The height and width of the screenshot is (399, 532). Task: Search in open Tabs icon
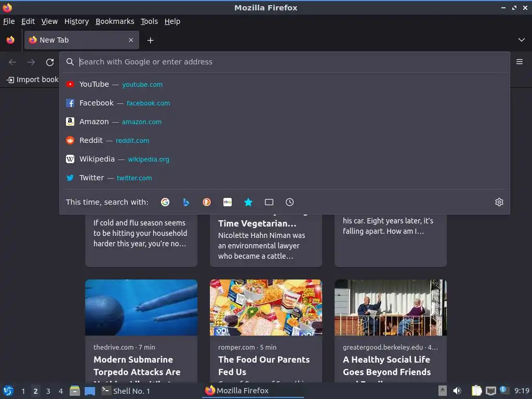[x=269, y=202]
